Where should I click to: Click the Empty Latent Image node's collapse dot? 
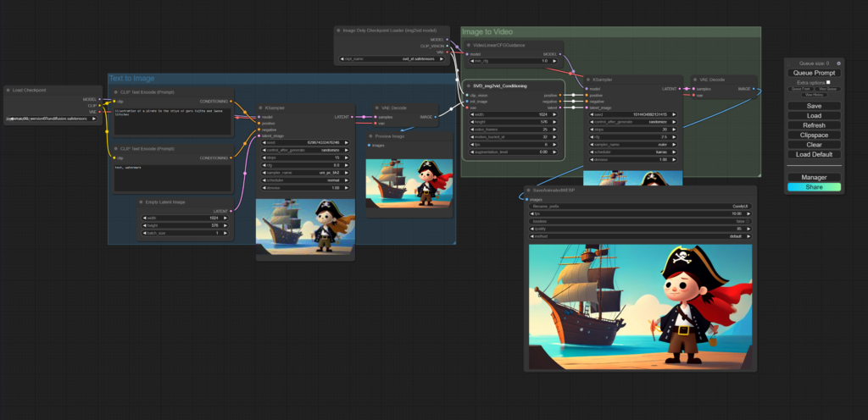pos(142,202)
